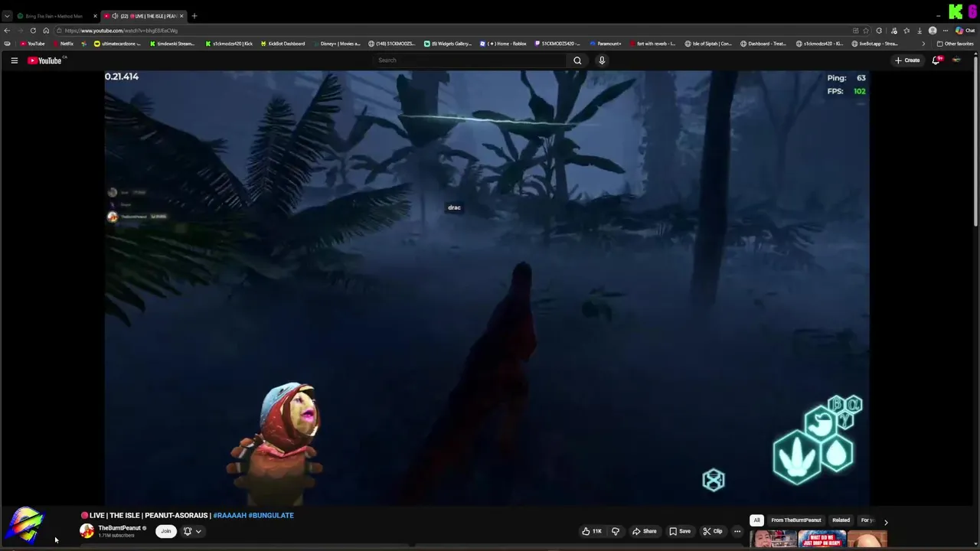This screenshot has width=980, height=551.
Task: Add page to favorites star icon
Action: (x=866, y=31)
